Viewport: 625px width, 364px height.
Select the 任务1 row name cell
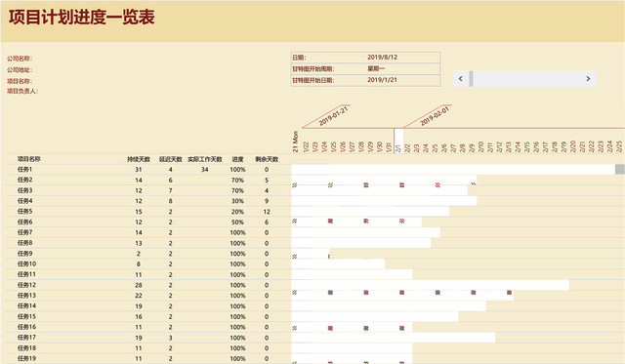pyautogui.click(x=24, y=169)
